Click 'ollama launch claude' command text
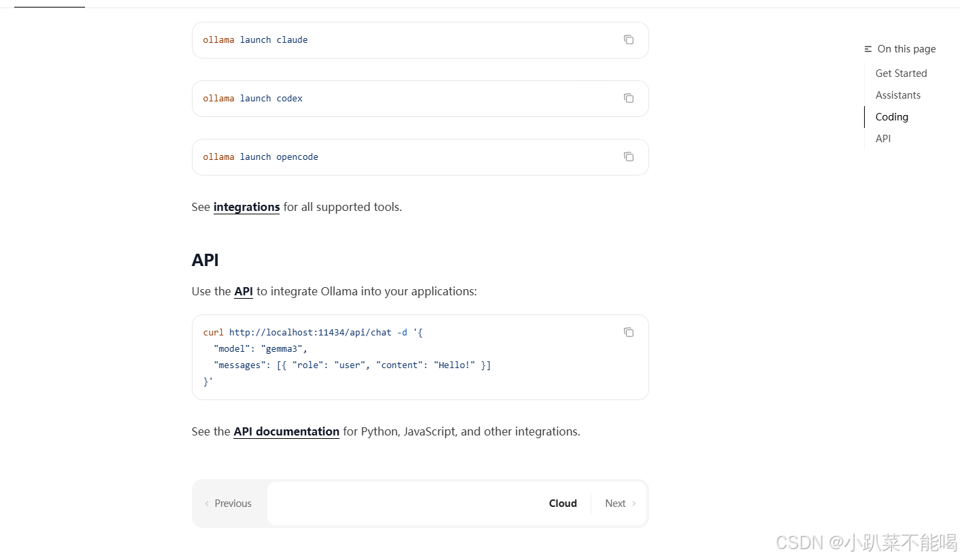Screen dimensions: 960x560 [255, 40]
